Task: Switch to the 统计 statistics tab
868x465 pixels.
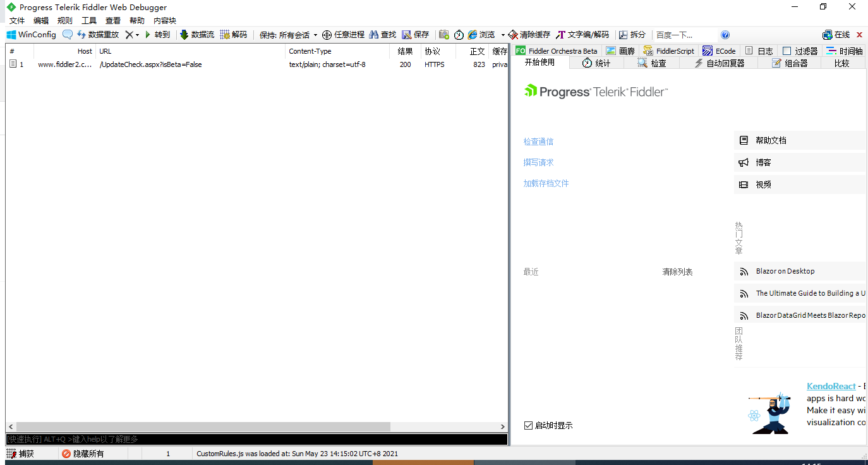Action: (x=596, y=63)
